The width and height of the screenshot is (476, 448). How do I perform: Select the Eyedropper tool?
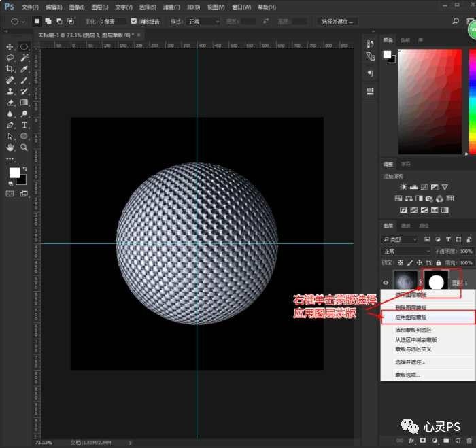[x=24, y=69]
